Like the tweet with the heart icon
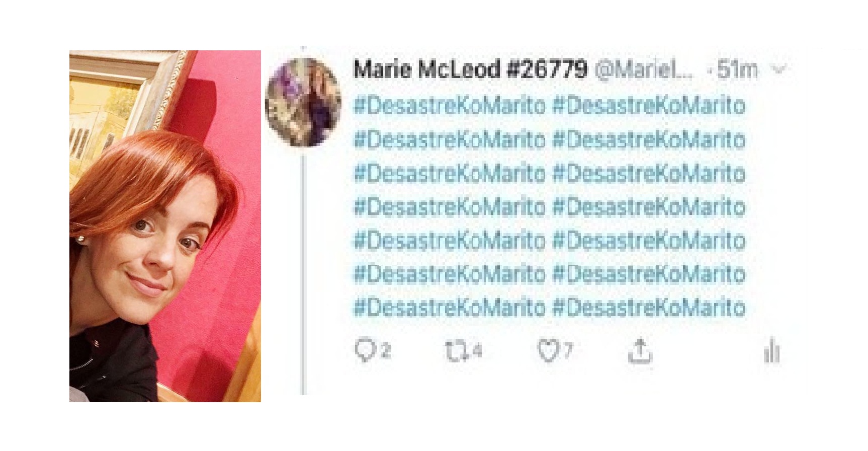Viewport: 868px width, 451px height. [548, 351]
